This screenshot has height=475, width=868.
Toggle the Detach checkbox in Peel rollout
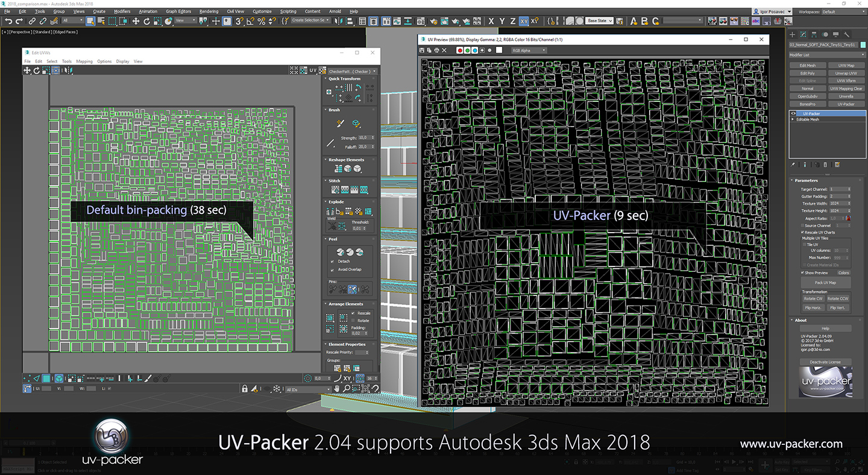(x=332, y=262)
